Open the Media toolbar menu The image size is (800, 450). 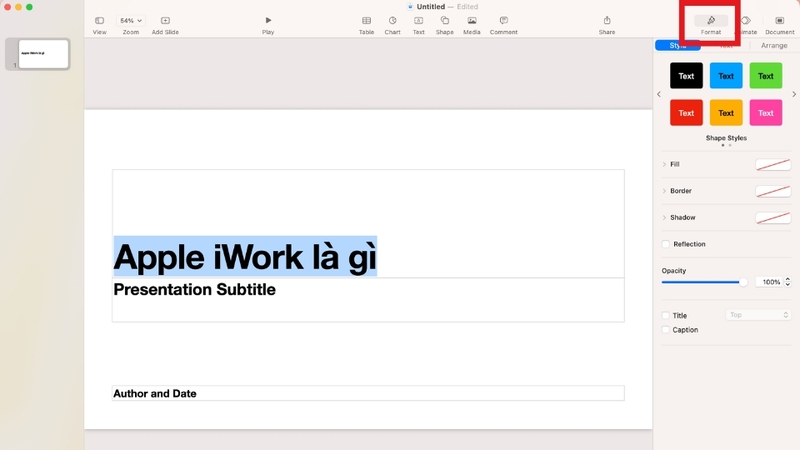point(472,20)
